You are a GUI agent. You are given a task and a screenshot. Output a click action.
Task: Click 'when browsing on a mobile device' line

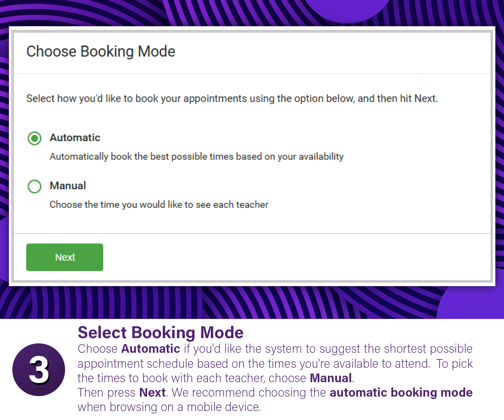(169, 407)
